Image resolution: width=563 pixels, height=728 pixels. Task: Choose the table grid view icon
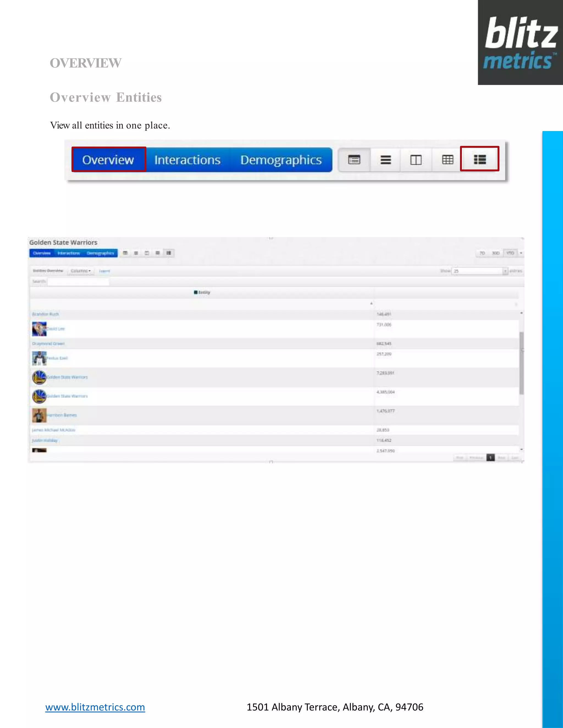tap(447, 160)
